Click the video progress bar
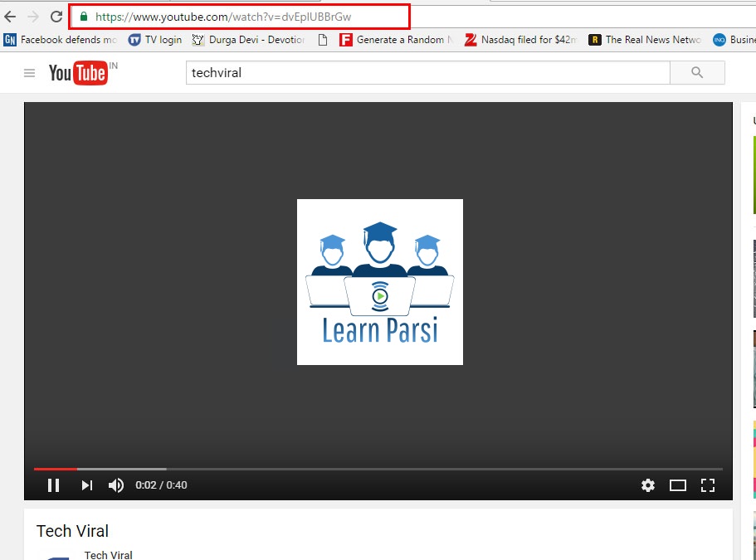Image resolution: width=756 pixels, height=560 pixels. [378, 469]
